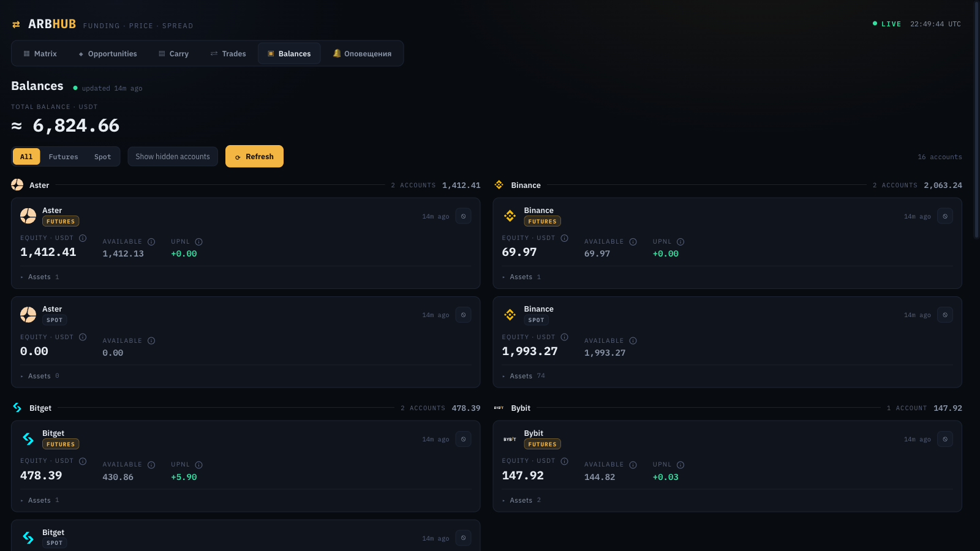Click the 22:49:44 UTC clock

[935, 24]
